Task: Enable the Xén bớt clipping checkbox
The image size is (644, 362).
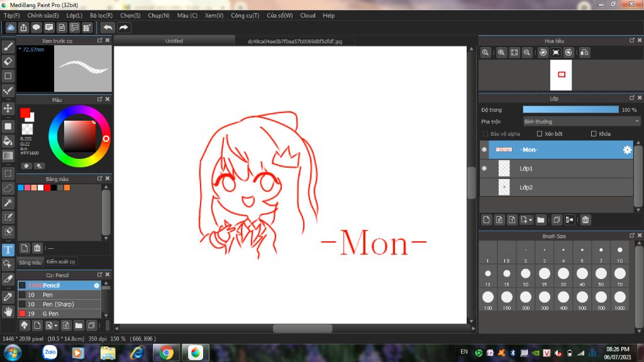Action: [540, 134]
